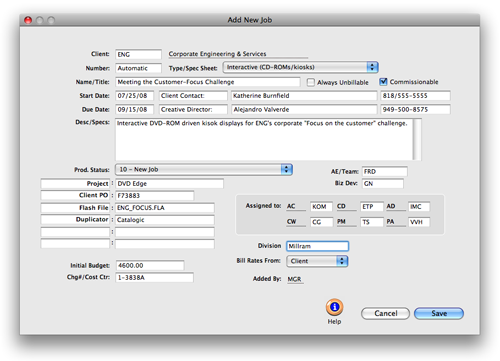
Task: Click the Alejandro Valverde name field
Action: click(304, 109)
